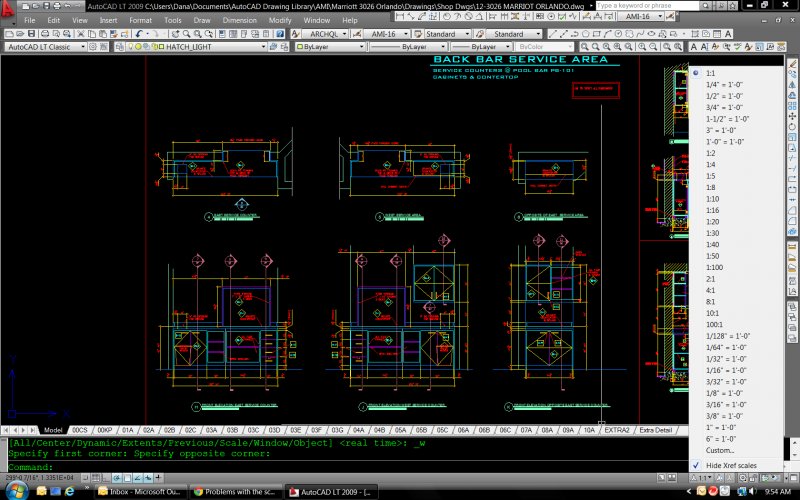Select the Arc draw tool

pos(608,34)
